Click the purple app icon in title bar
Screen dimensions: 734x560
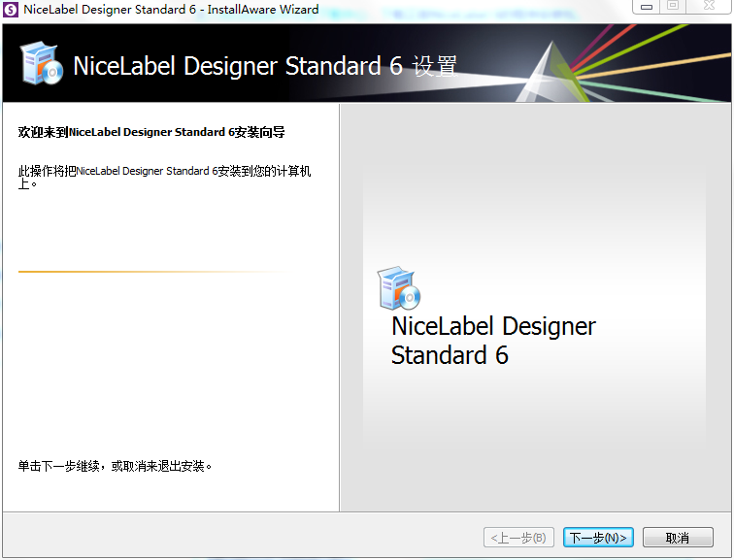click(11, 10)
